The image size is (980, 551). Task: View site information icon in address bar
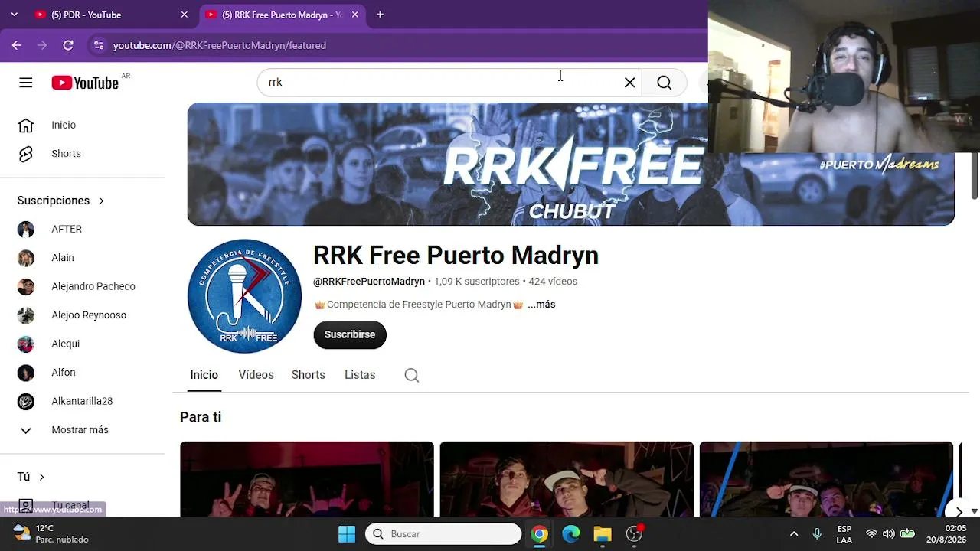click(98, 45)
